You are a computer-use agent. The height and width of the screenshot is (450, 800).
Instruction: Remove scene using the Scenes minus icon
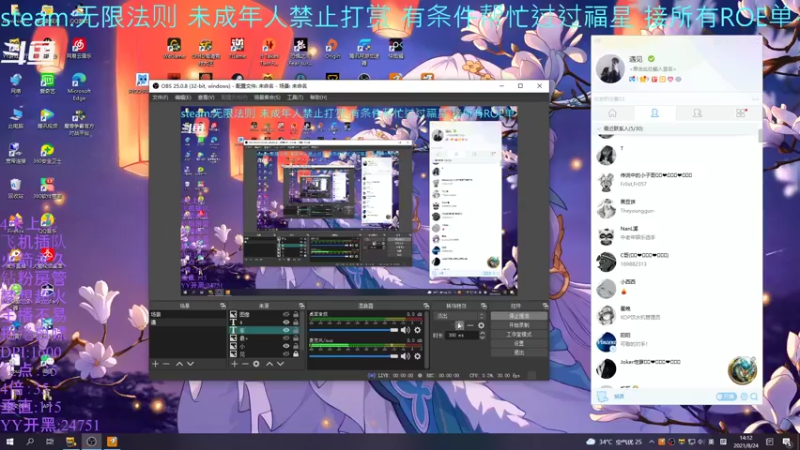pos(166,364)
